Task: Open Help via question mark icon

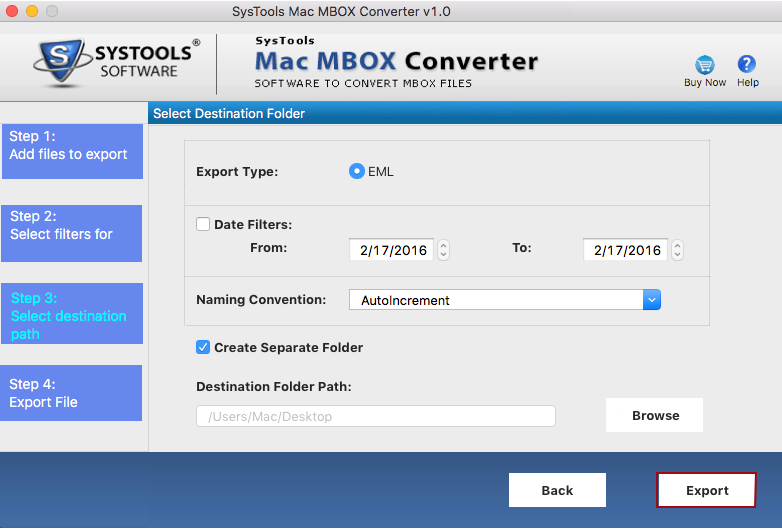Action: pos(746,64)
